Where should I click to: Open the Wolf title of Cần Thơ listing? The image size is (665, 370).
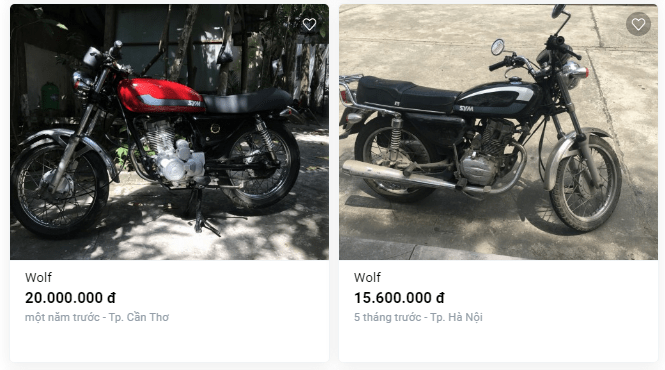(x=38, y=278)
